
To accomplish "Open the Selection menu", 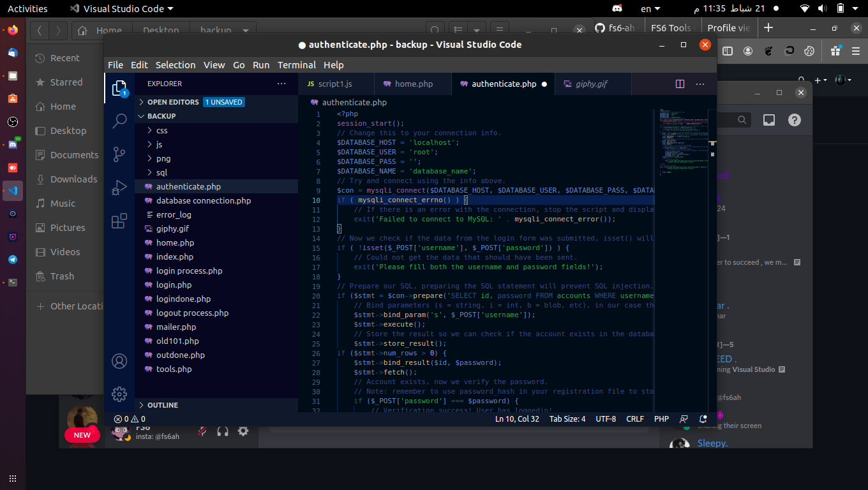I will [x=176, y=65].
